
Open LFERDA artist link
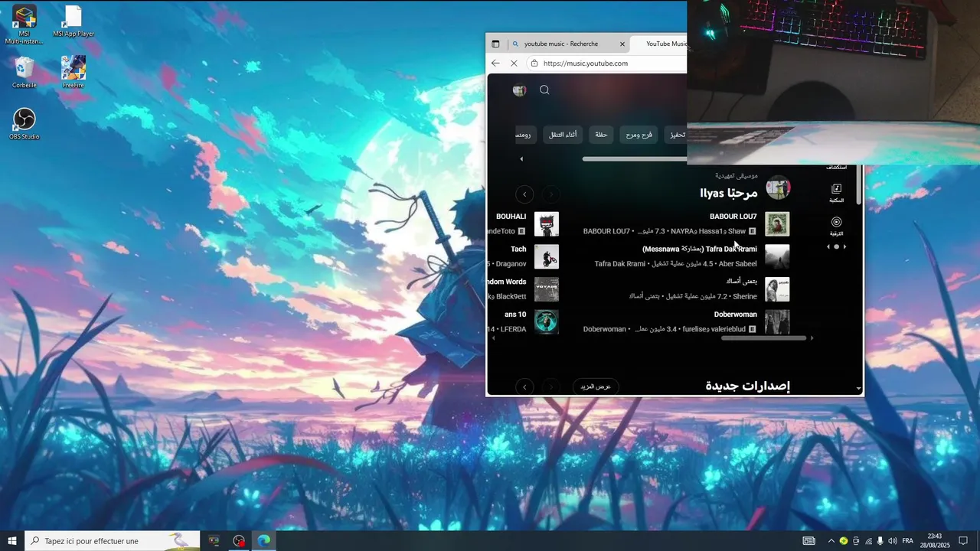pos(514,329)
